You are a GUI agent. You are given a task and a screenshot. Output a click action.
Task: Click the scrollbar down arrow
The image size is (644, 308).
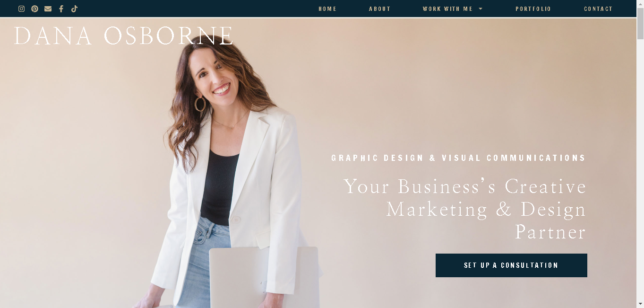pos(640,304)
